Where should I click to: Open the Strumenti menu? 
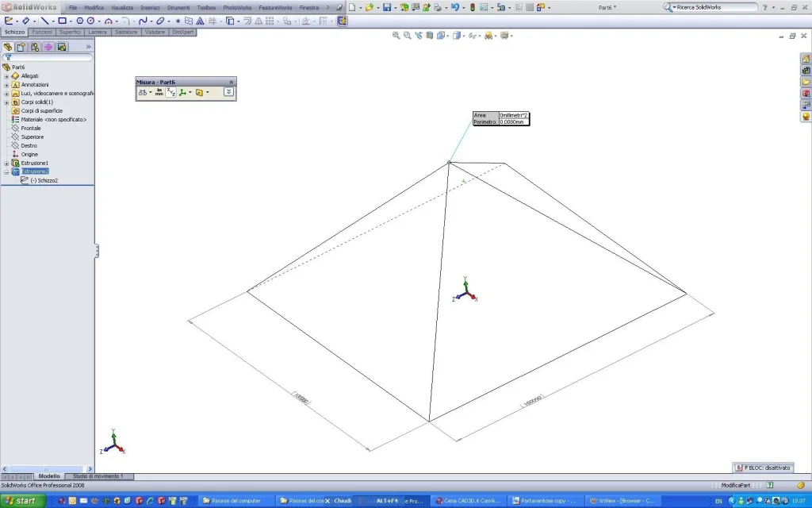[178, 7]
